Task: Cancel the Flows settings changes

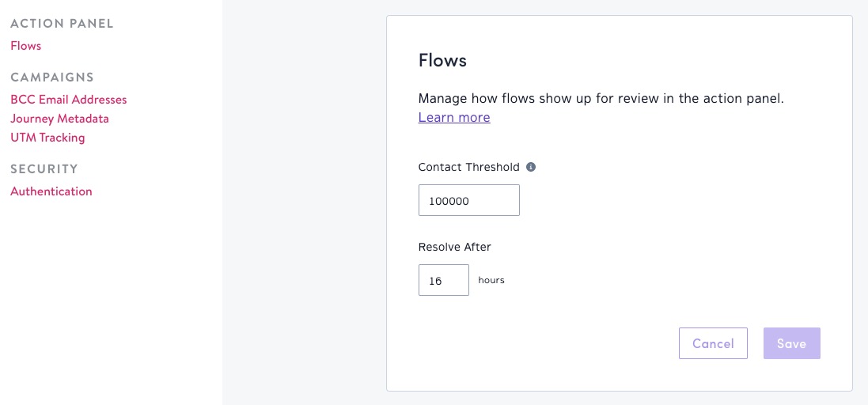Action: [713, 343]
